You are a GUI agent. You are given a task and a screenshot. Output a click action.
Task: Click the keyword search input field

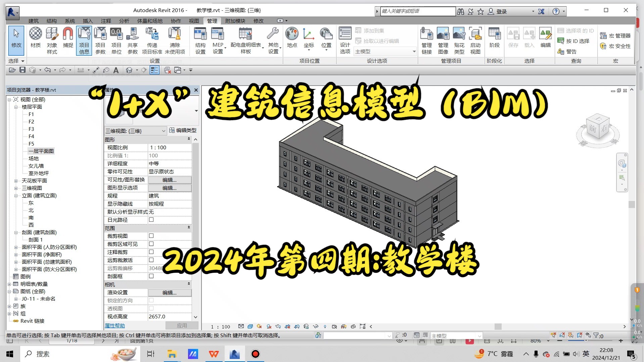tap(417, 11)
